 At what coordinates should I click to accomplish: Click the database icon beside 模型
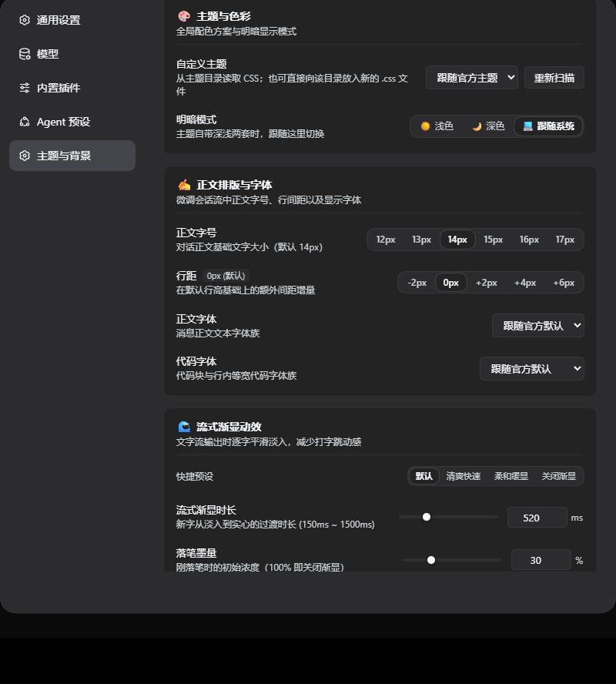(x=25, y=54)
